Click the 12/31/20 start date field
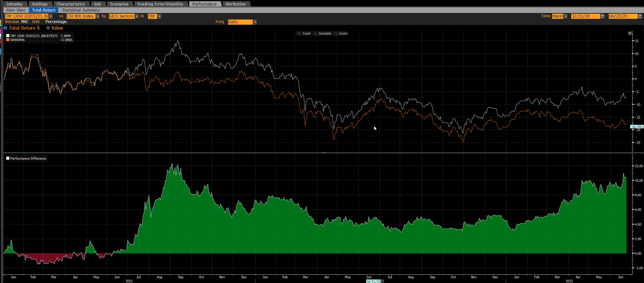Image resolution: width=644 pixels, height=283 pixels. click(586, 16)
